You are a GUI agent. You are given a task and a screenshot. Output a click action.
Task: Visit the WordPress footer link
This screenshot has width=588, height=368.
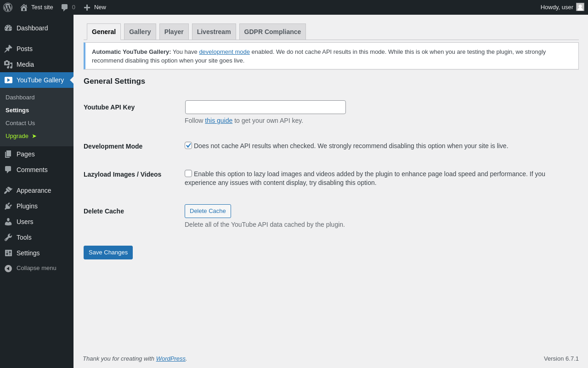pos(171,359)
